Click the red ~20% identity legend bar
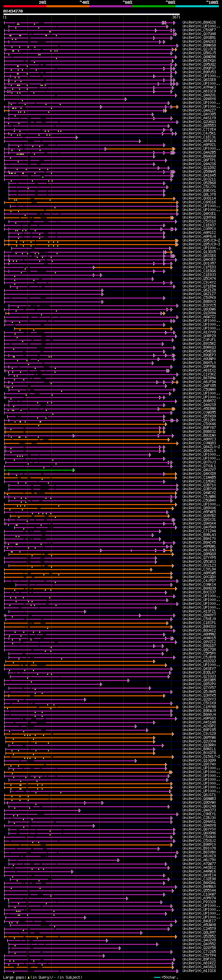Viewport: 222px width, 980px height. click(25, 7)
